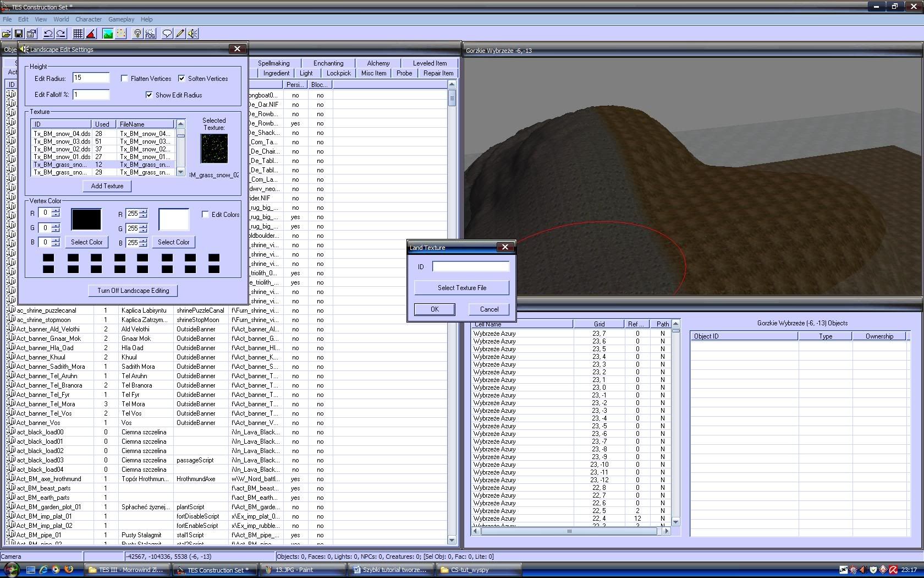
Task: Click the tray security shield icon
Action: pos(873,570)
